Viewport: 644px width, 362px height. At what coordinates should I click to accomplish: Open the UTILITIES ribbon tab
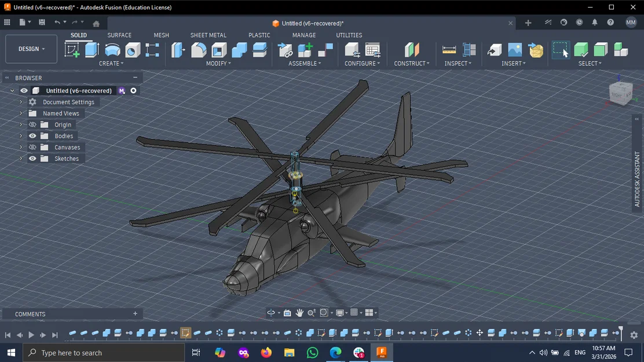coord(349,35)
